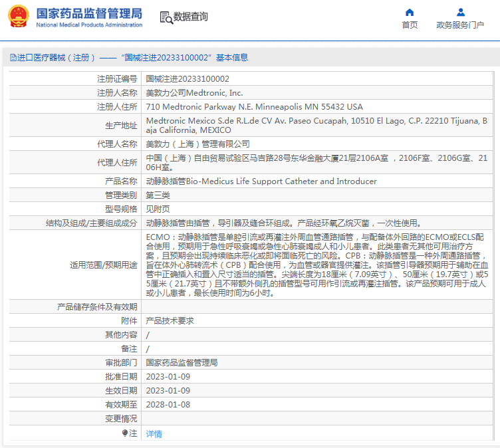Screen dimensions: 500x448
Task: Select 美敦力（上海）管理有限公司 agent name
Action: [x=197, y=144]
